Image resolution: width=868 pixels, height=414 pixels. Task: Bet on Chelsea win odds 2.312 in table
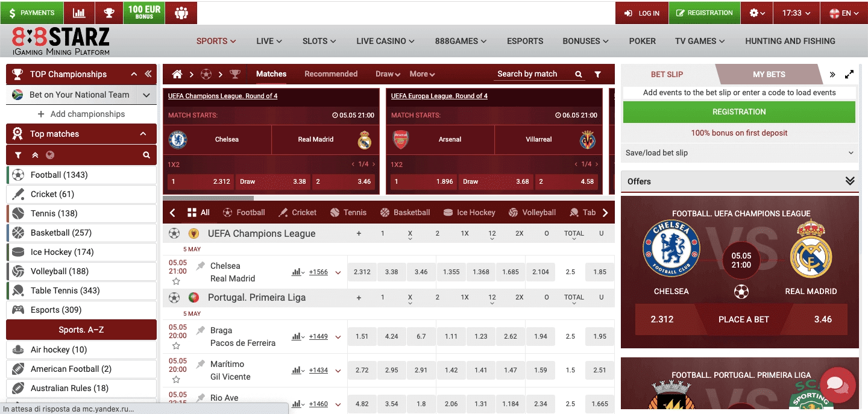coord(362,272)
